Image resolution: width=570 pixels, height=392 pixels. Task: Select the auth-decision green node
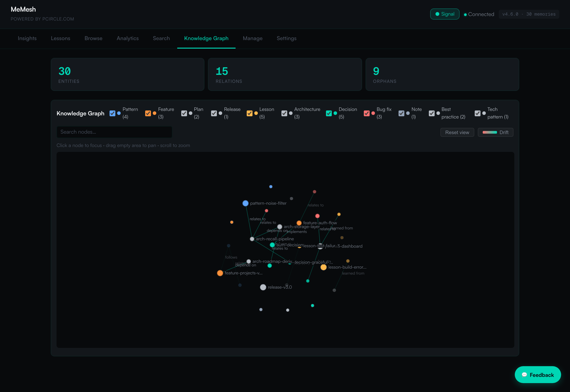(x=272, y=245)
